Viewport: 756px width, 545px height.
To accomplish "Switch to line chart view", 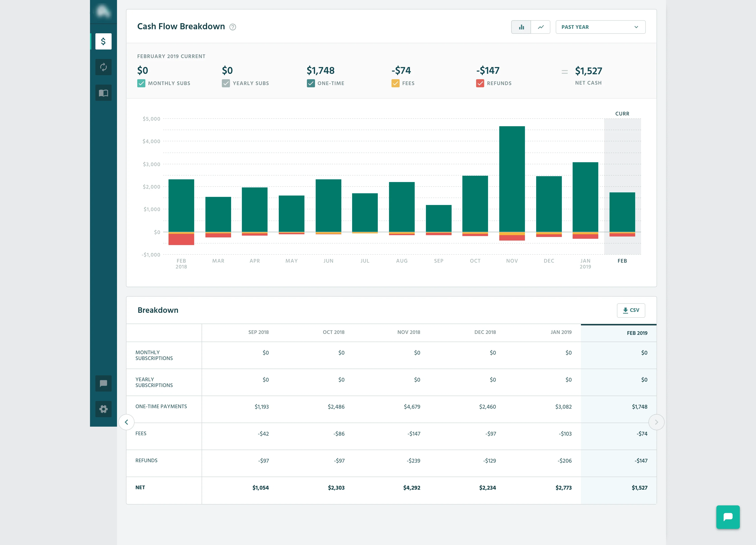I will click(x=540, y=27).
